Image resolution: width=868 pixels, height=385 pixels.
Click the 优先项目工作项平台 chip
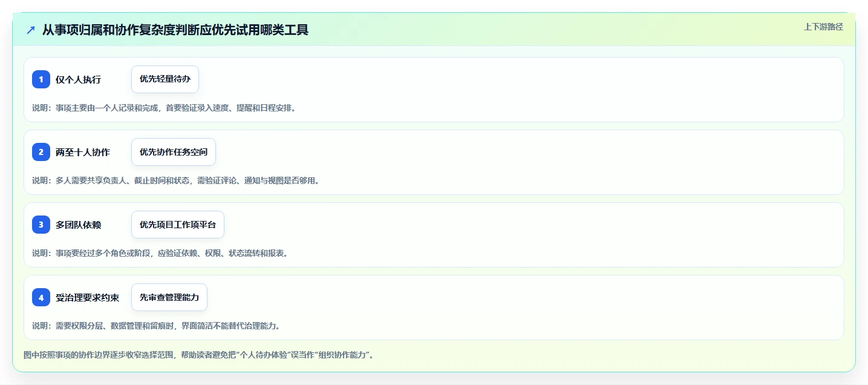pyautogui.click(x=178, y=225)
